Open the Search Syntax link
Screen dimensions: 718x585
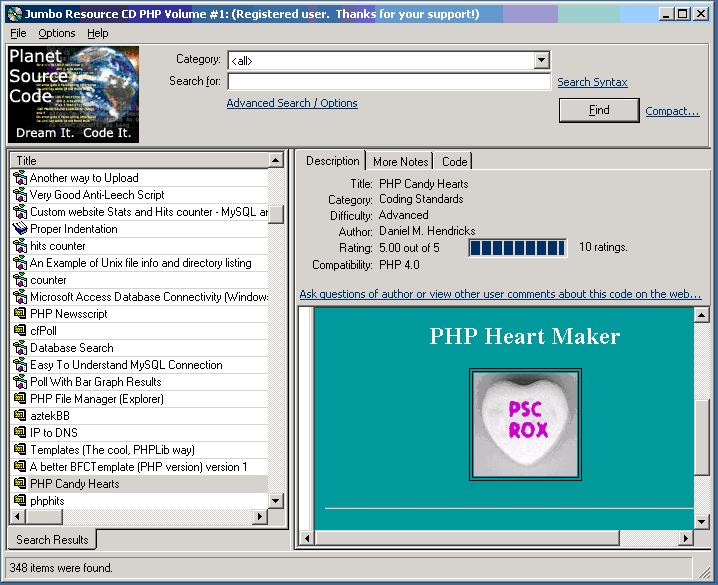[592, 82]
